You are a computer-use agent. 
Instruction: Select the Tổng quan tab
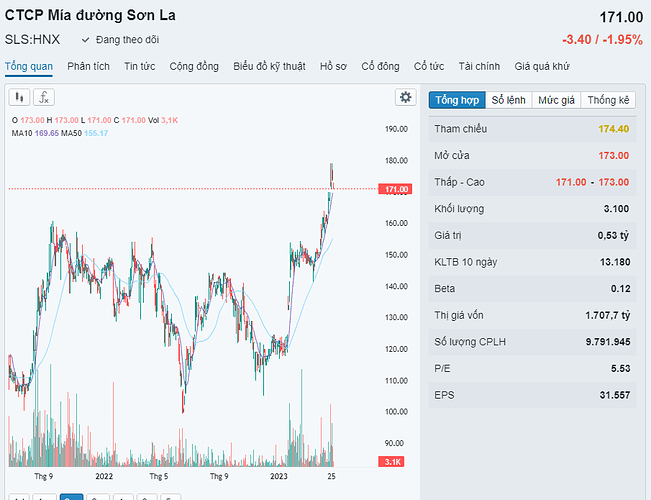pyautogui.click(x=29, y=66)
